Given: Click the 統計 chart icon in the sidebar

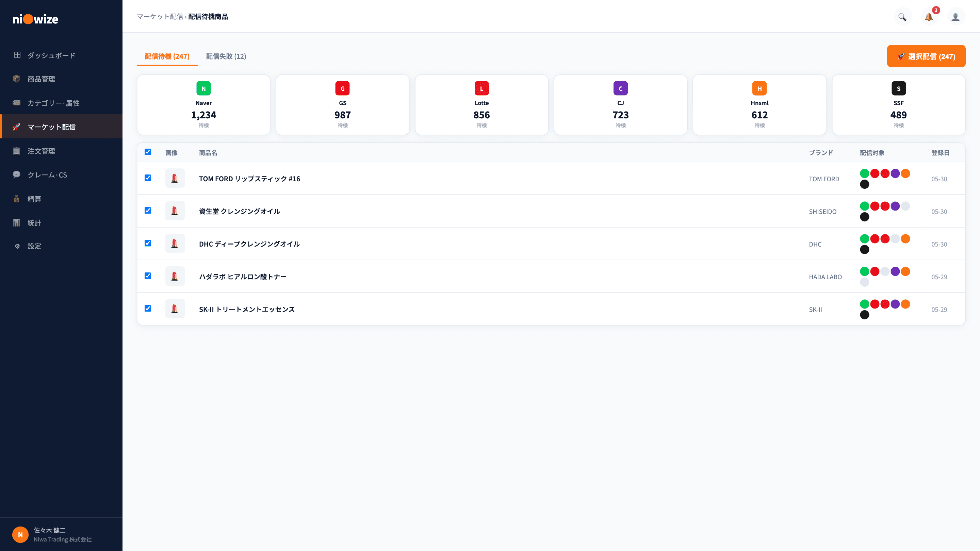Looking at the screenshot, I should click(17, 222).
